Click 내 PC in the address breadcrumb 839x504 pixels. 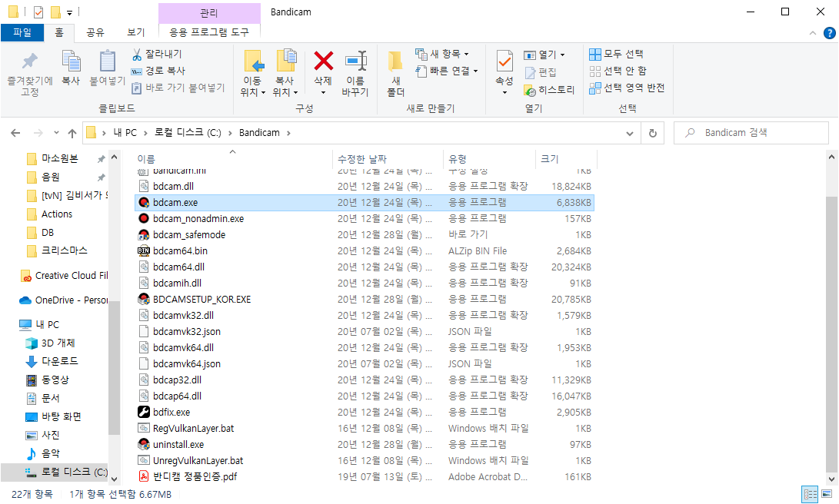pos(125,133)
